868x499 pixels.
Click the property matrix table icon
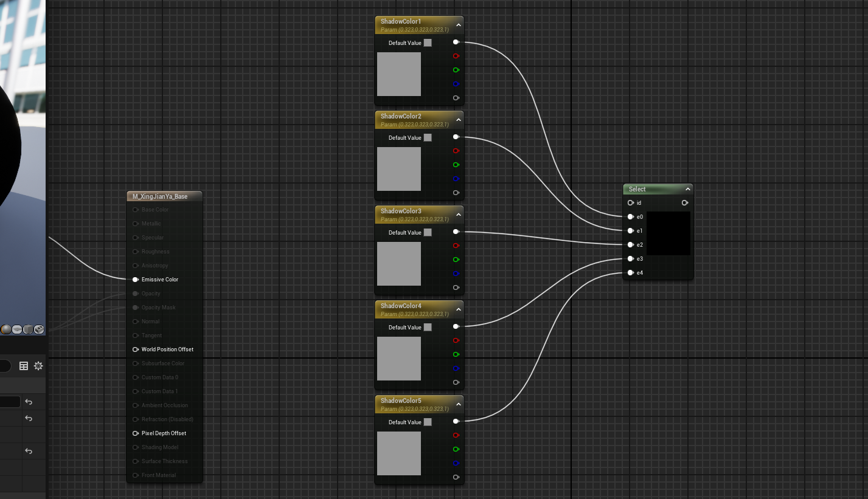(24, 366)
